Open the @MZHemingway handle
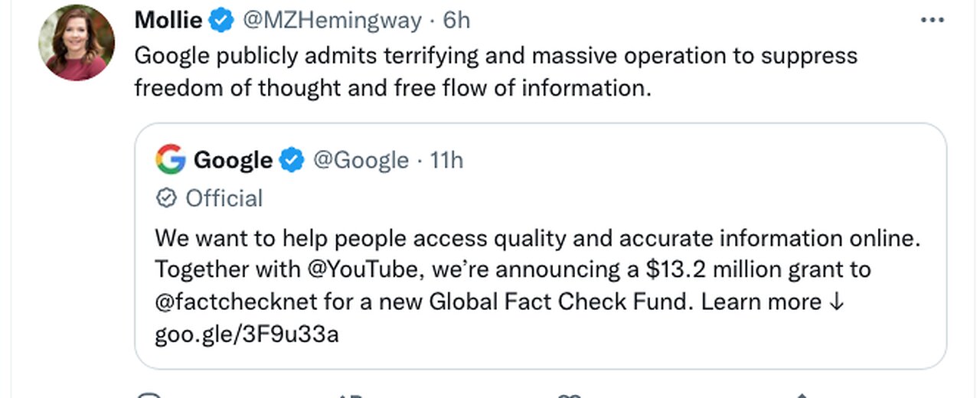The width and height of the screenshot is (980, 398). pyautogui.click(x=332, y=21)
